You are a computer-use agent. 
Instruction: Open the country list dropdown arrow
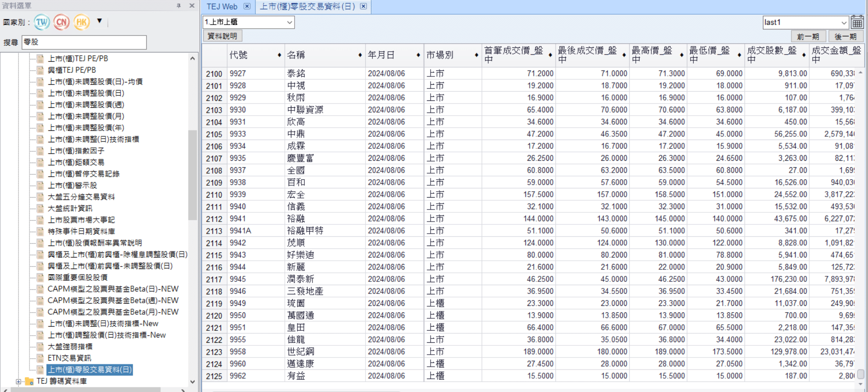tap(100, 21)
